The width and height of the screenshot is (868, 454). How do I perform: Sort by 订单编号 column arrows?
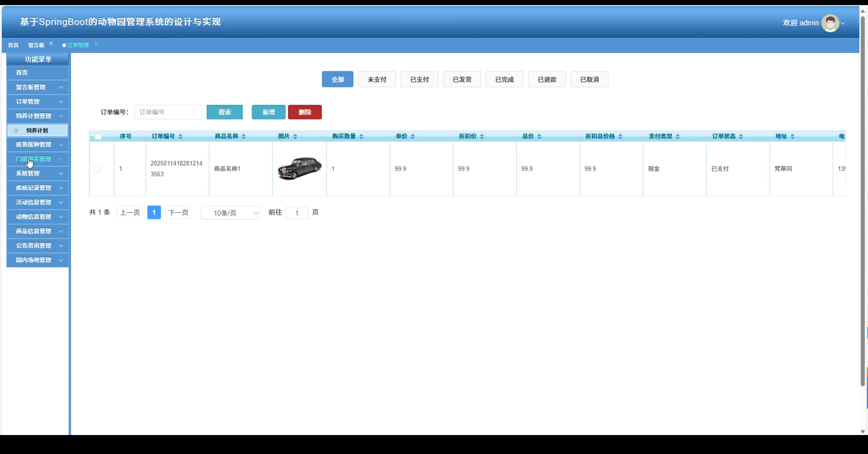pyautogui.click(x=180, y=137)
